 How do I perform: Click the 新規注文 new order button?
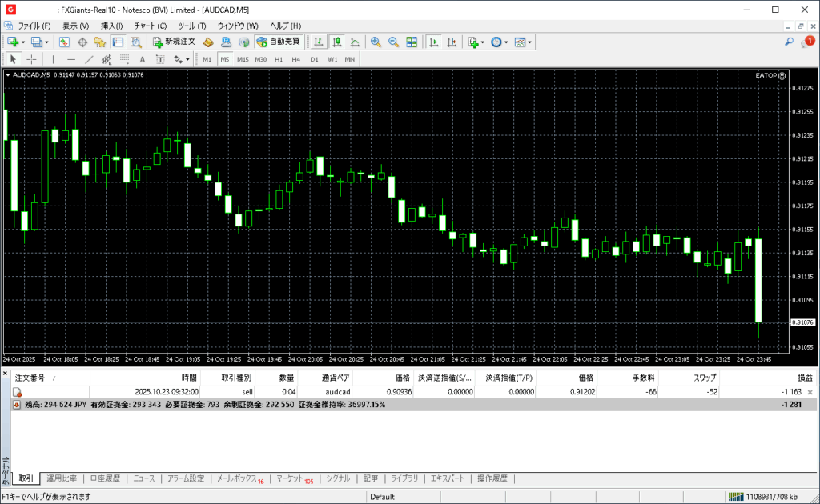pyautogui.click(x=174, y=42)
